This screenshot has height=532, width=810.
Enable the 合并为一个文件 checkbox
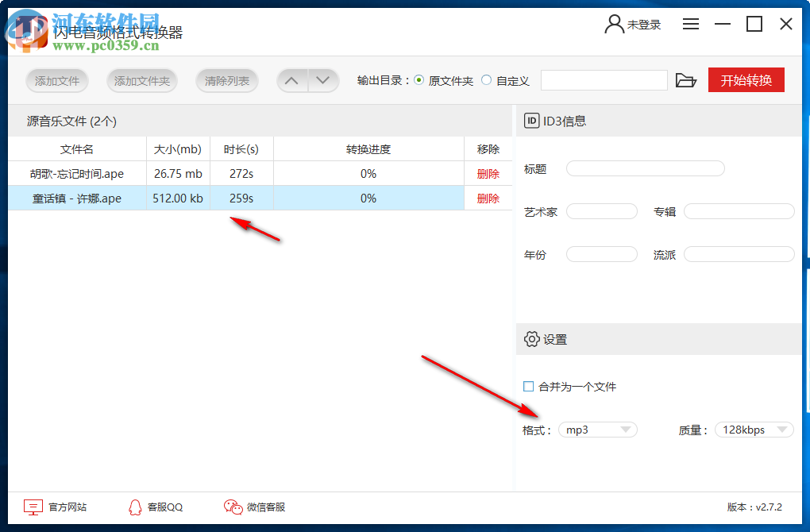527,386
